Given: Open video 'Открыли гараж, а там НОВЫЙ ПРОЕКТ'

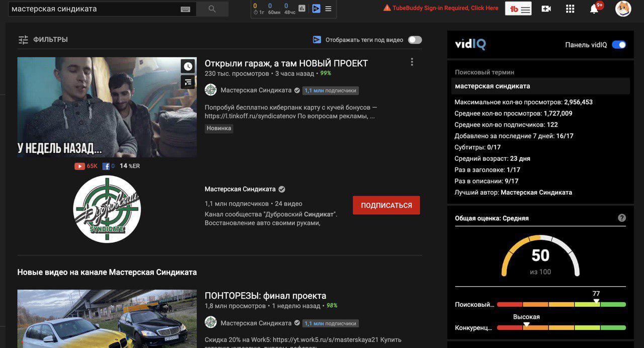Looking at the screenshot, I should [286, 63].
